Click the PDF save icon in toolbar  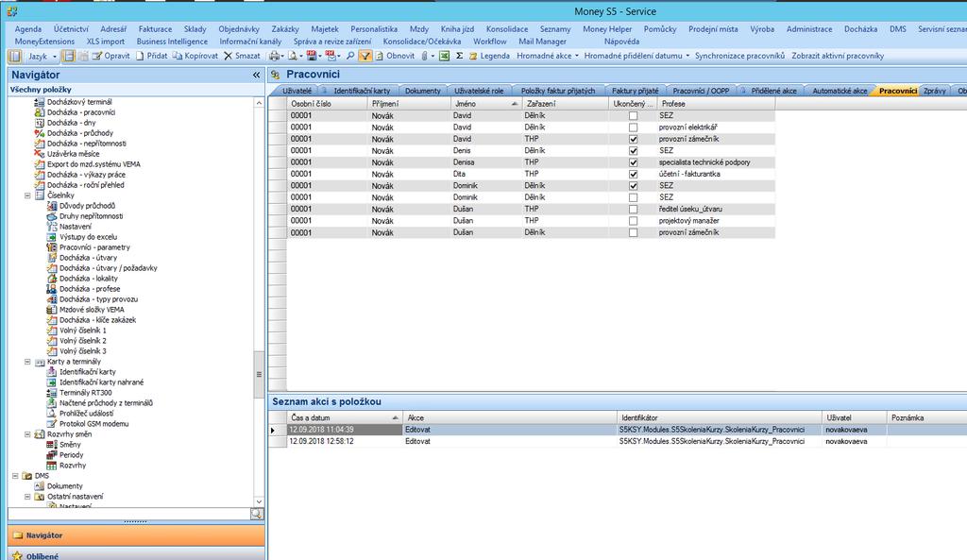point(312,56)
